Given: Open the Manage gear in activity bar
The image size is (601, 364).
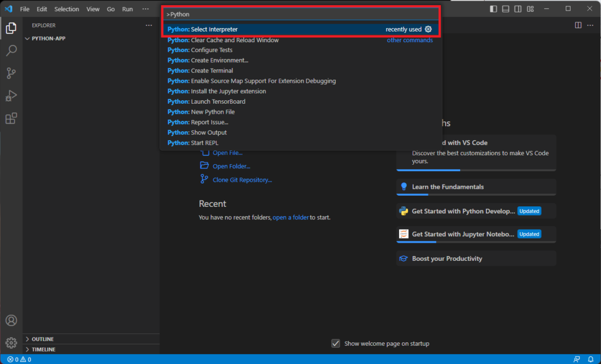Looking at the screenshot, I should pyautogui.click(x=11, y=342).
